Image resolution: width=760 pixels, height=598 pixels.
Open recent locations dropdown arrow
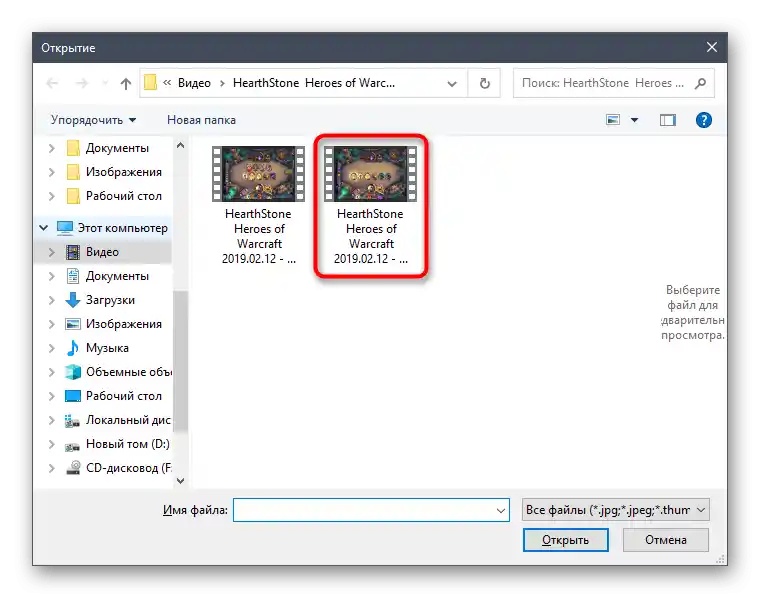(104, 83)
